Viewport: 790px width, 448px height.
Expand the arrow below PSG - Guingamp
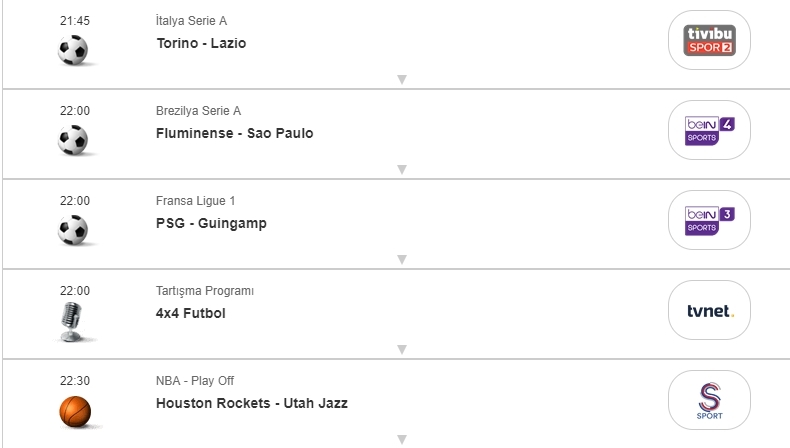(x=401, y=259)
